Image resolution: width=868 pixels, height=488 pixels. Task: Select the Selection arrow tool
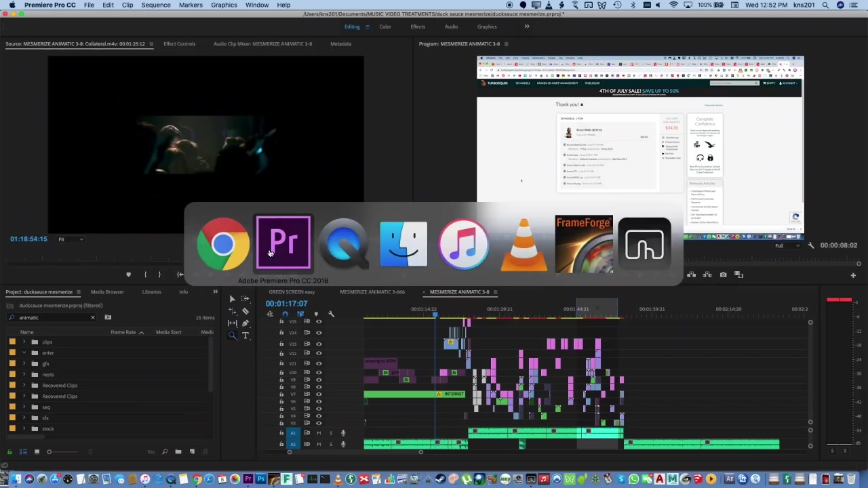coord(232,299)
